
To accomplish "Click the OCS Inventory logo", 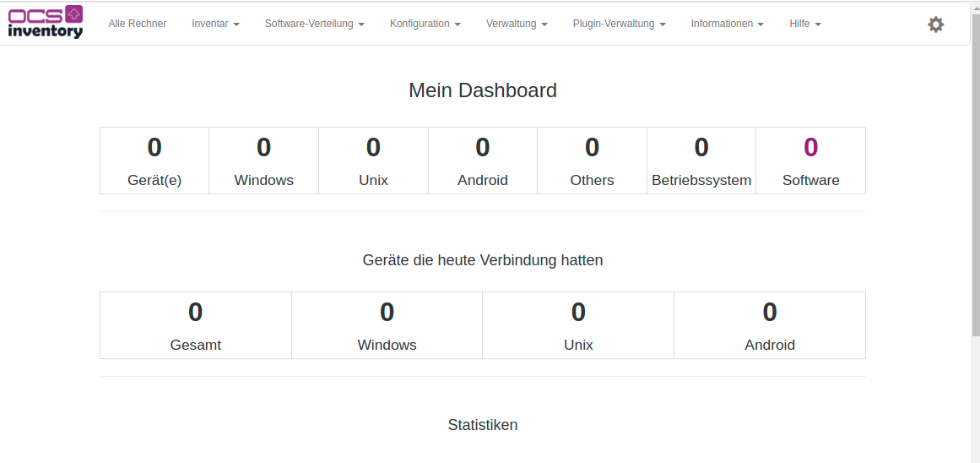I will pyautogui.click(x=46, y=23).
